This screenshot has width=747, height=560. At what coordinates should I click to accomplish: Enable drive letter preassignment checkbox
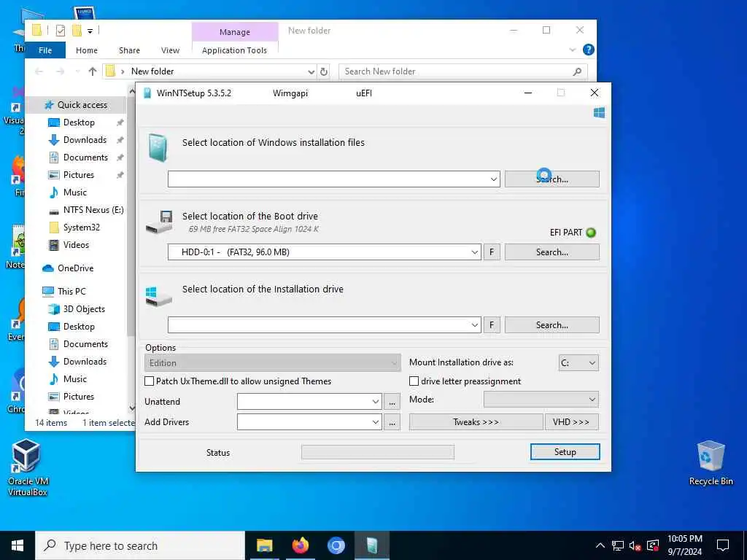[x=414, y=381]
